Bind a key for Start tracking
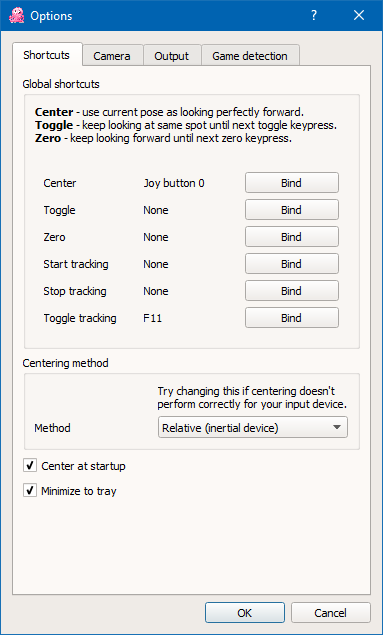The height and width of the screenshot is (635, 383). (292, 264)
